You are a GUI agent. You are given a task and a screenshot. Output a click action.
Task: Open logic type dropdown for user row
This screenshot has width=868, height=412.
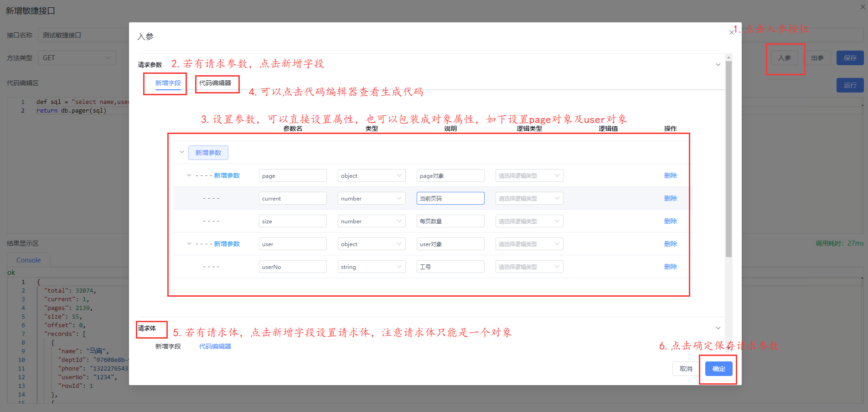click(x=529, y=244)
